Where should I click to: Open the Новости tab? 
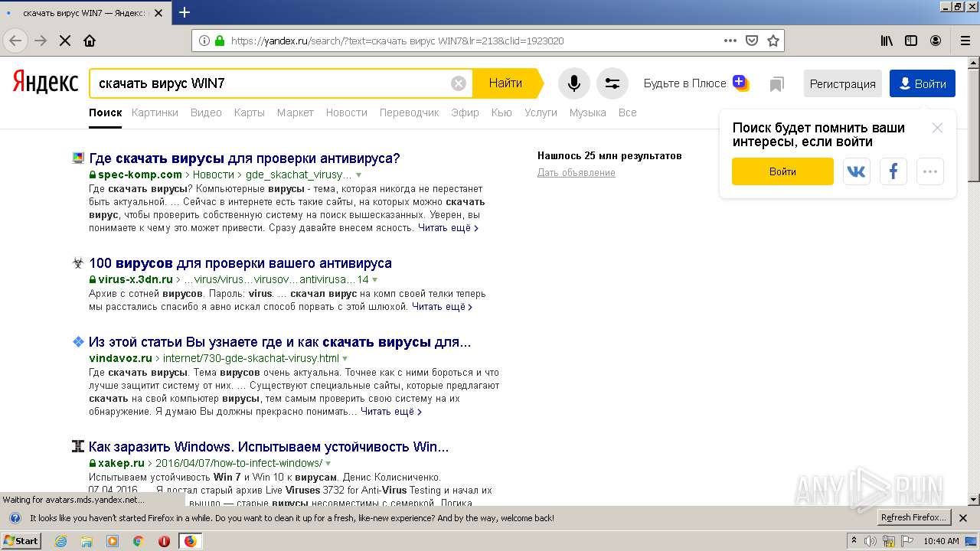tap(347, 112)
